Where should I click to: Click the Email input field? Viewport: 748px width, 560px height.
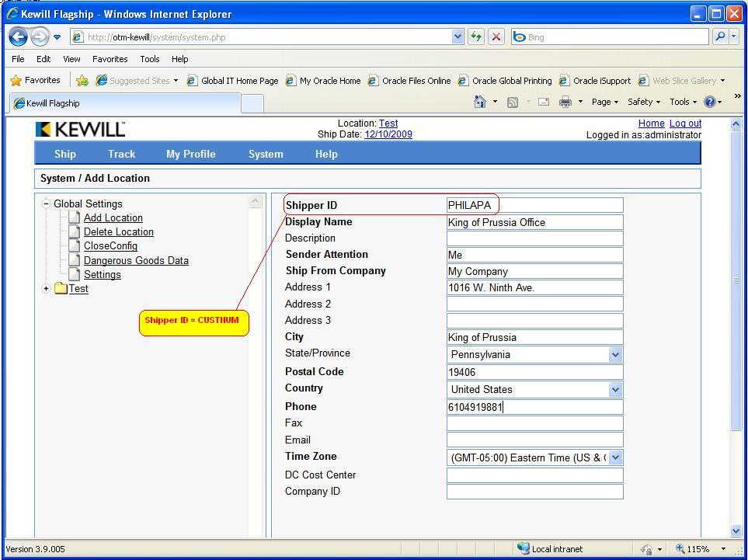pyautogui.click(x=534, y=440)
